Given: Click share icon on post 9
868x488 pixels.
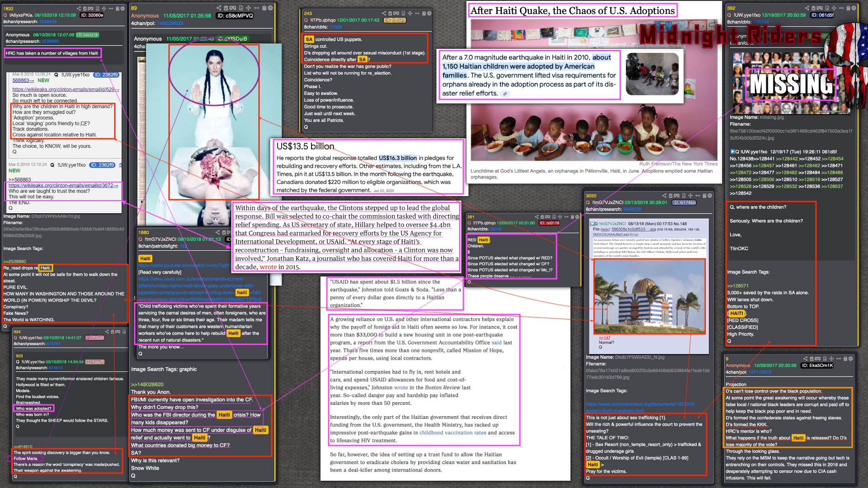Looking at the screenshot, I should click(x=806, y=359).
